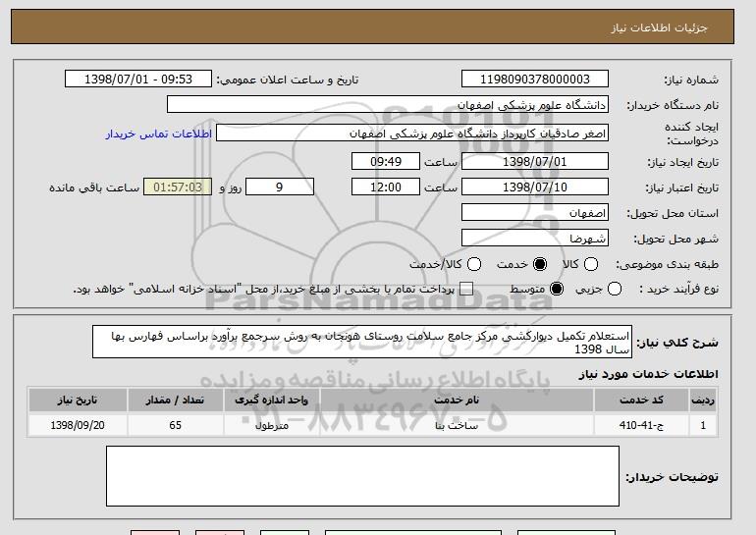This screenshot has height=535, width=756.
Task: Click service name cell ساخت بنا
Action: click(x=457, y=425)
